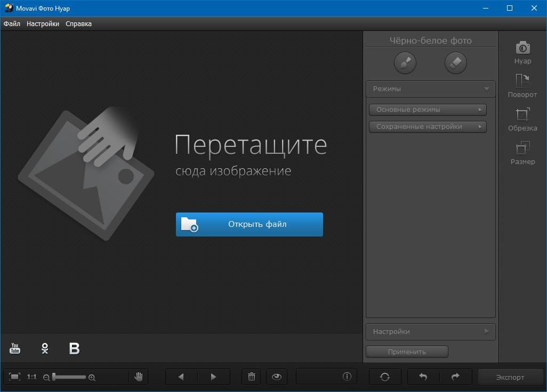
Task: Click the YouTube icon
Action: pyautogui.click(x=14, y=348)
